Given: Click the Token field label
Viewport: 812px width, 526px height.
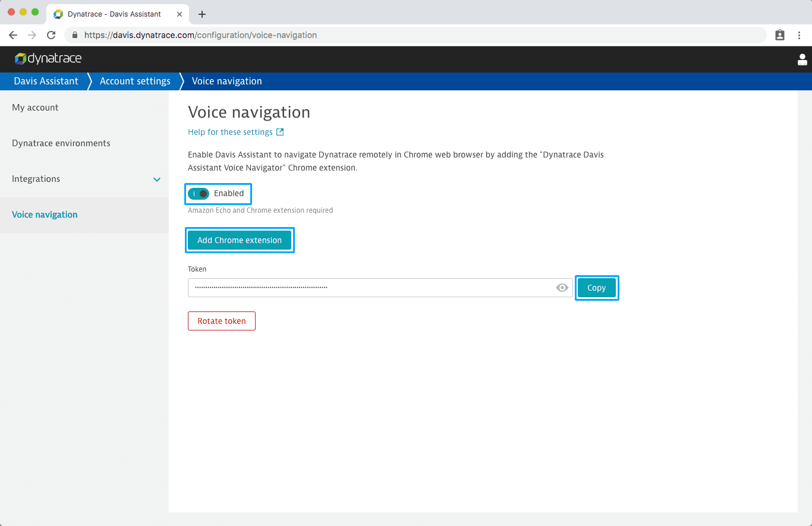Looking at the screenshot, I should tap(197, 269).
